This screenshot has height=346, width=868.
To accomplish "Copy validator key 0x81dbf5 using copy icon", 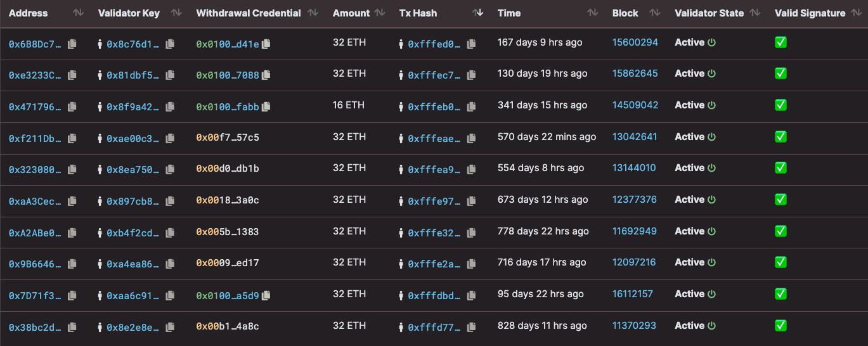I will coord(170,75).
